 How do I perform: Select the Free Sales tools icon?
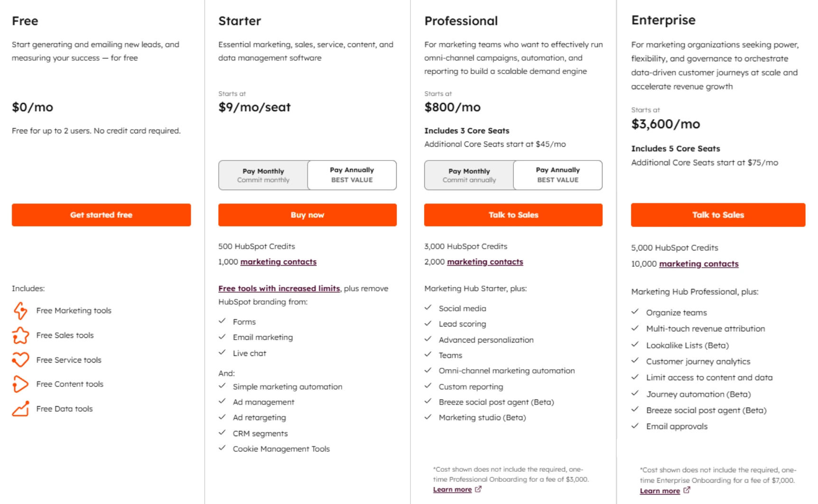(x=21, y=336)
